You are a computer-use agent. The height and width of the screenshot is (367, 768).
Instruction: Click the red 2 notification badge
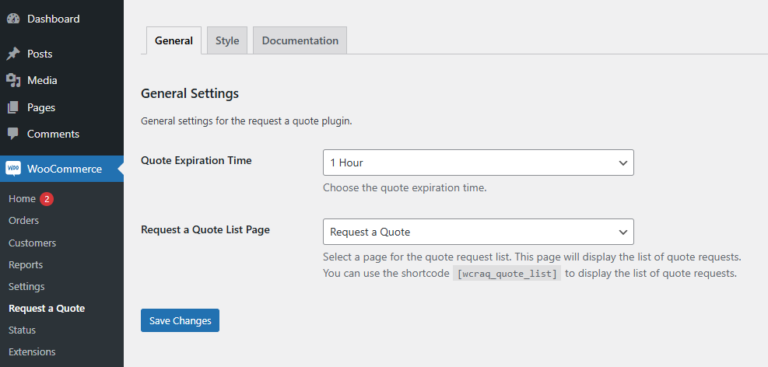[47, 199]
